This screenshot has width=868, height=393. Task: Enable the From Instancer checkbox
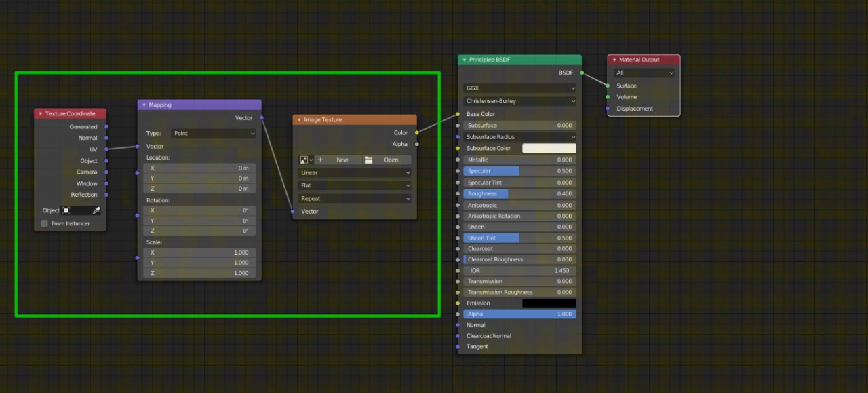point(45,223)
